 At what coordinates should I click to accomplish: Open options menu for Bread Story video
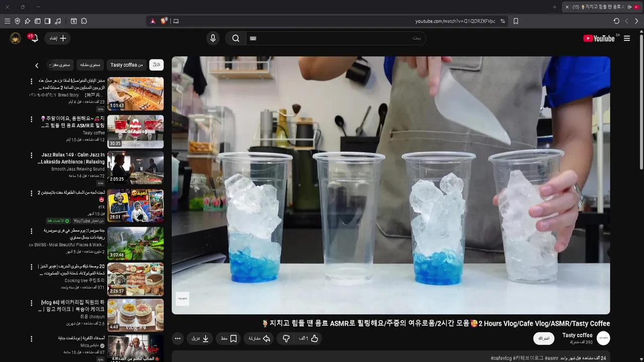[31, 81]
